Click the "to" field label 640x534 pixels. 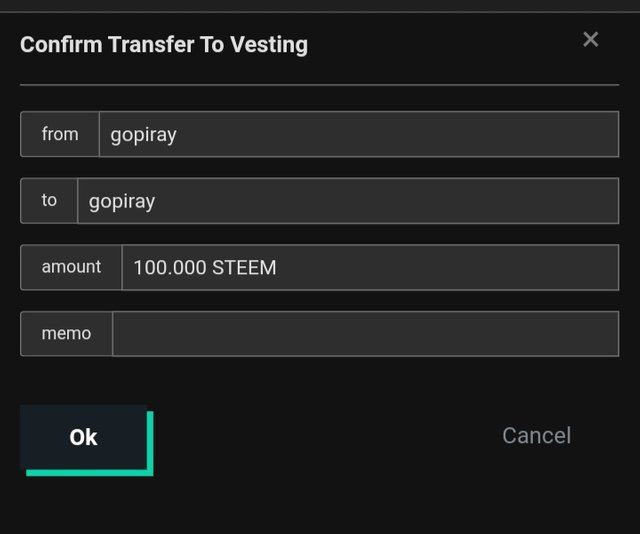49,201
